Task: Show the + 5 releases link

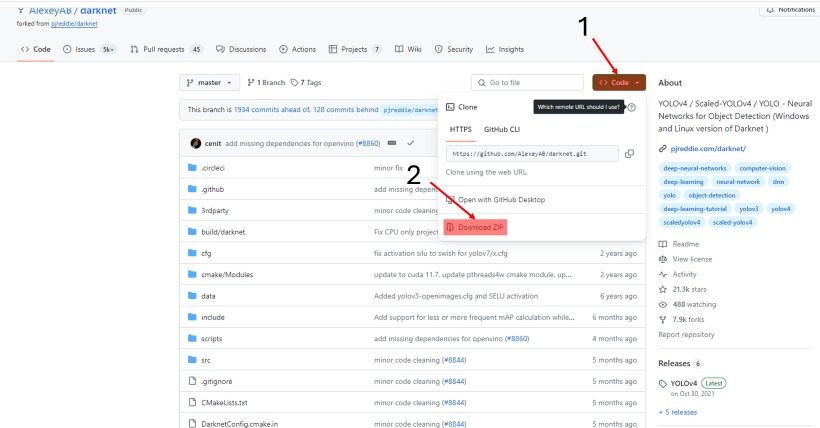Action: pos(678,412)
